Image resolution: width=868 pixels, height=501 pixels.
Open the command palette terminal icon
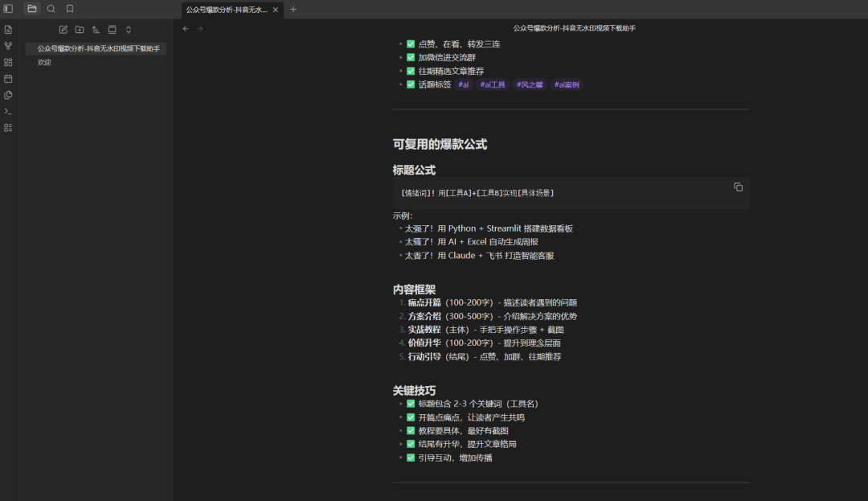click(x=8, y=111)
